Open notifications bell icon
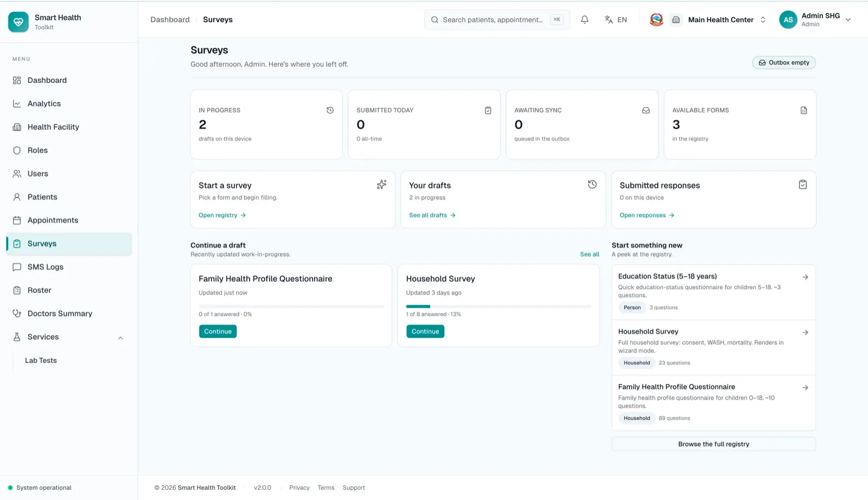 (x=584, y=20)
